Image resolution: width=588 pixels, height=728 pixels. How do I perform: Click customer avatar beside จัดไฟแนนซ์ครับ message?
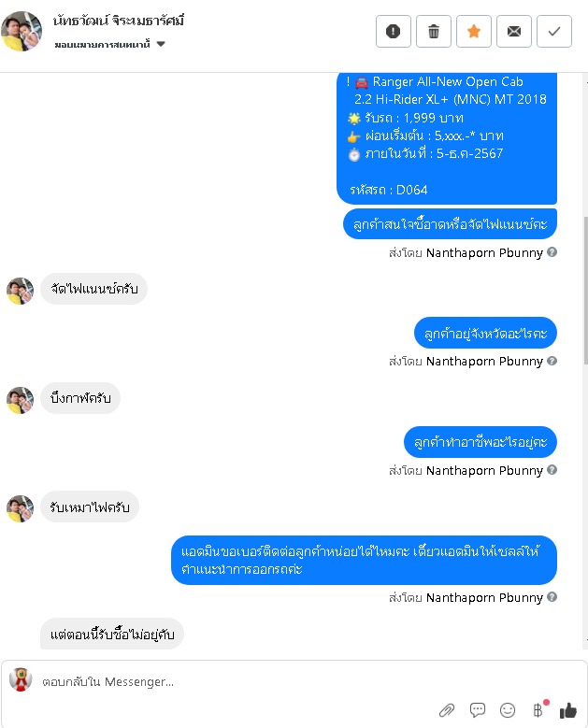tap(20, 291)
